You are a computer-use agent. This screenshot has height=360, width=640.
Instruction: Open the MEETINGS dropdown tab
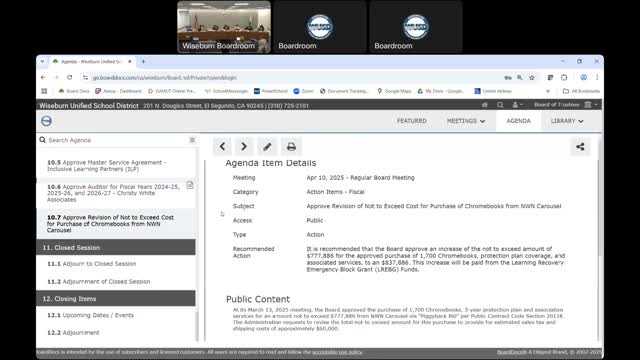(466, 121)
